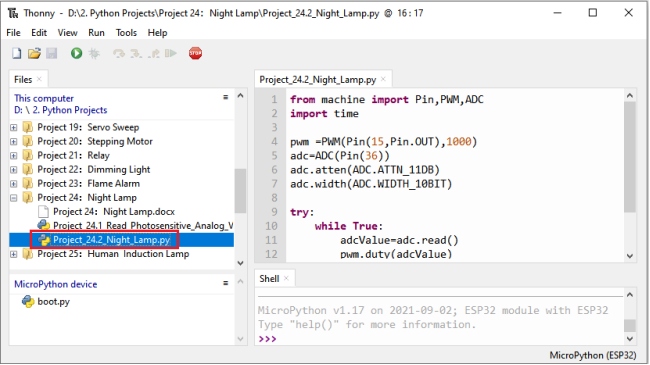Click the Shell scroll up arrow
650x365 pixels.
point(630,294)
